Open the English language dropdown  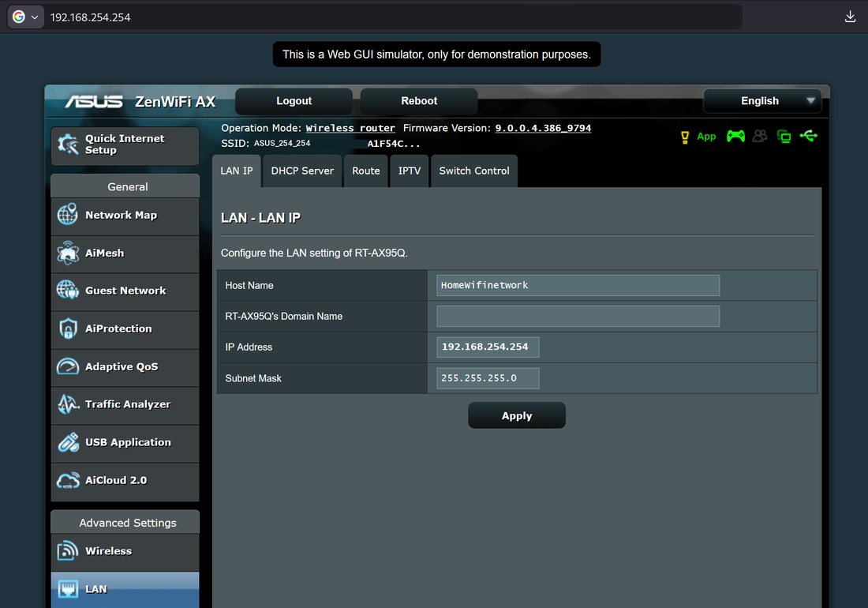coord(762,101)
